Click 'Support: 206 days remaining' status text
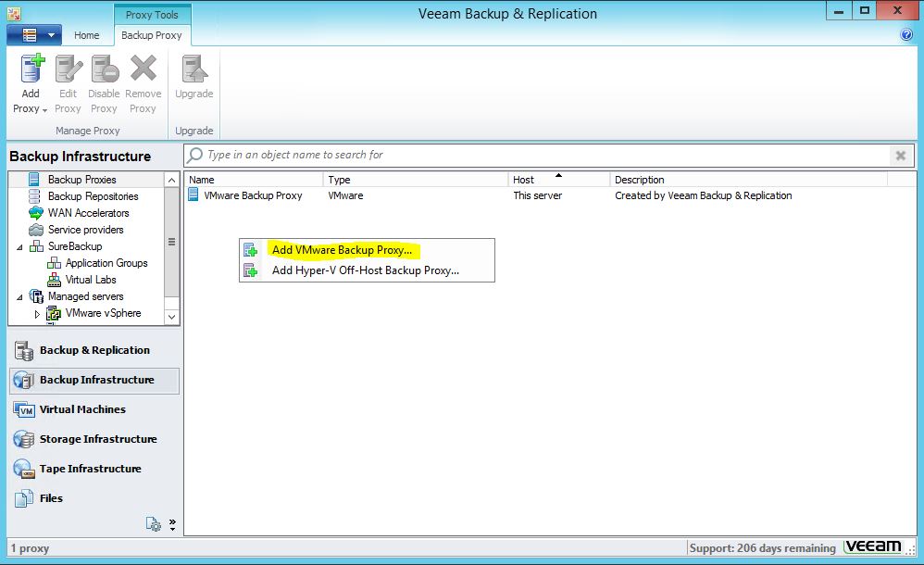Screen dimensions: 924x565 pos(763,548)
